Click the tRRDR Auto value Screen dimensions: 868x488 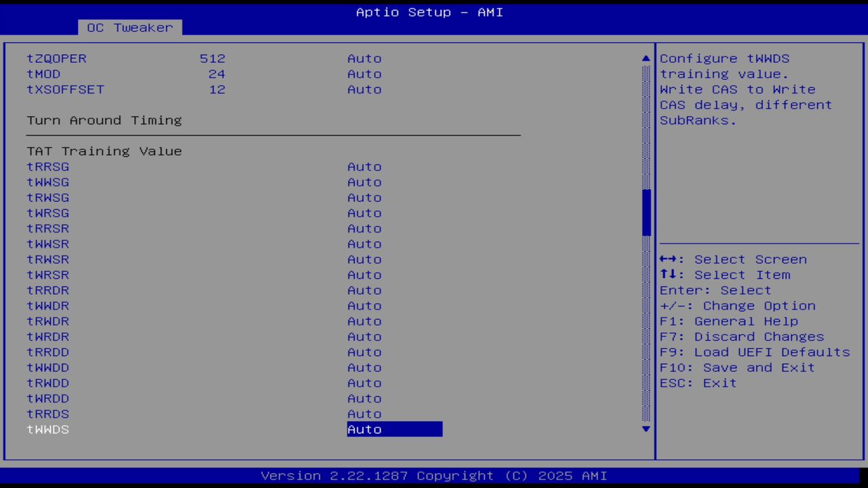[x=364, y=290]
